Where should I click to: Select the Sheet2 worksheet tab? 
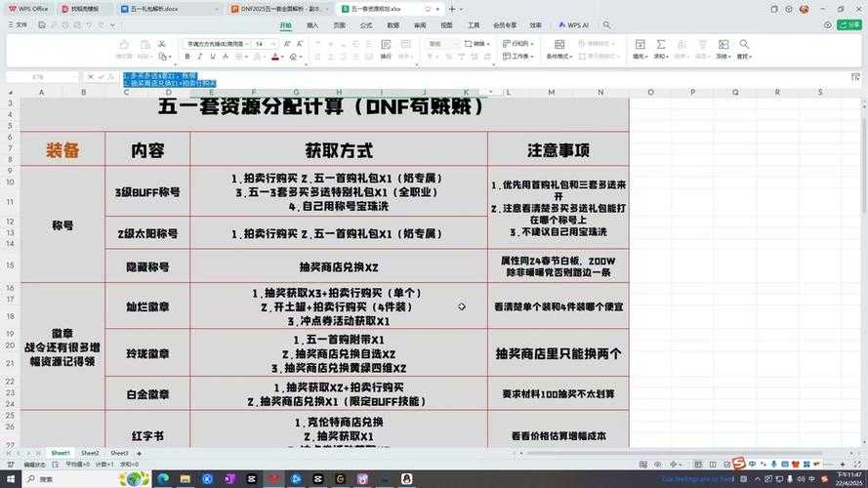90,453
